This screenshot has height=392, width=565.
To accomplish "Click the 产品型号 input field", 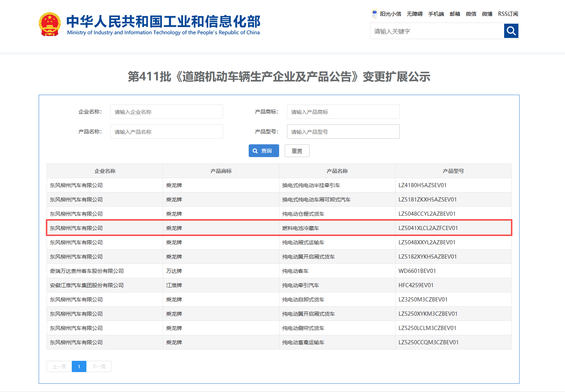I will click(x=343, y=132).
